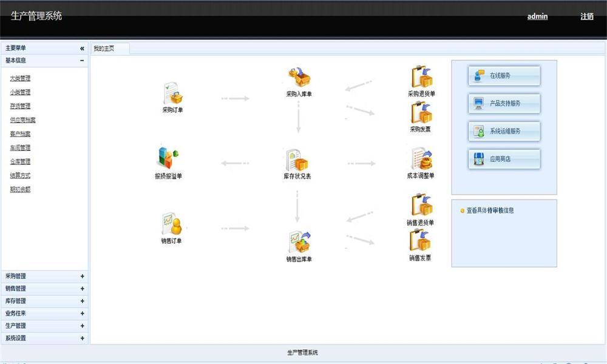Screen dimensions: 607x364
Task: Click the 采购入库单 icon
Action: [x=299, y=76]
